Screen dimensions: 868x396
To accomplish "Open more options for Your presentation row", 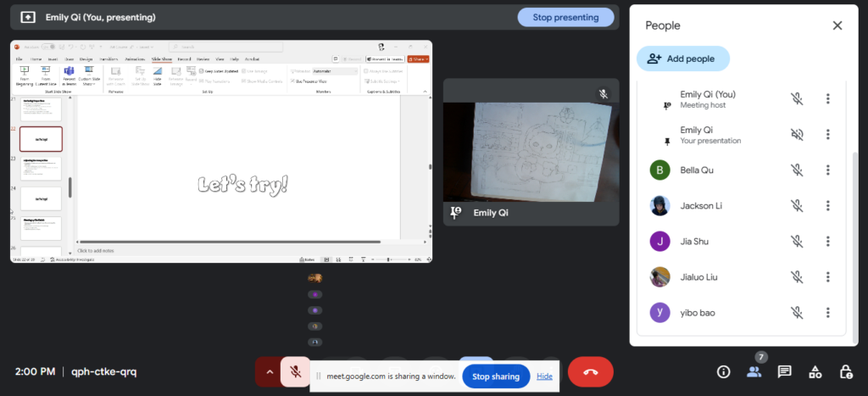I will point(827,135).
